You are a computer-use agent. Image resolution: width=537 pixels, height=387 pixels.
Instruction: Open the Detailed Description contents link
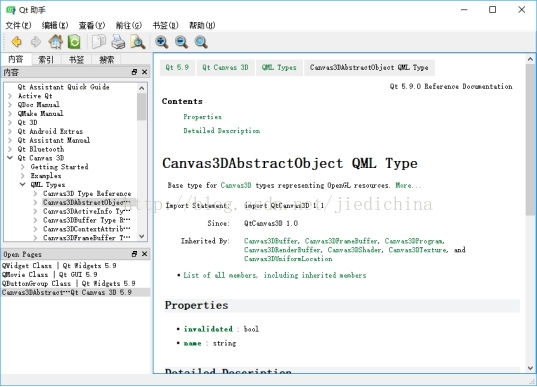[222, 131]
